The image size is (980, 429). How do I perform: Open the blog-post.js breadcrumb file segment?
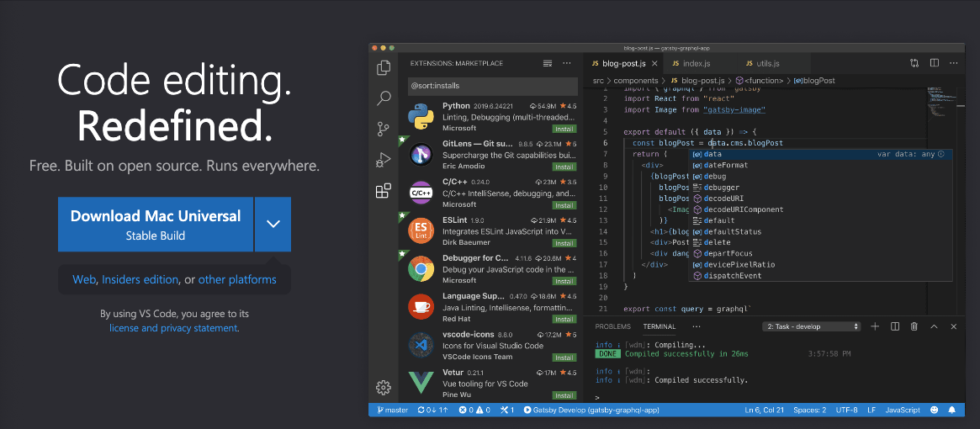click(697, 81)
